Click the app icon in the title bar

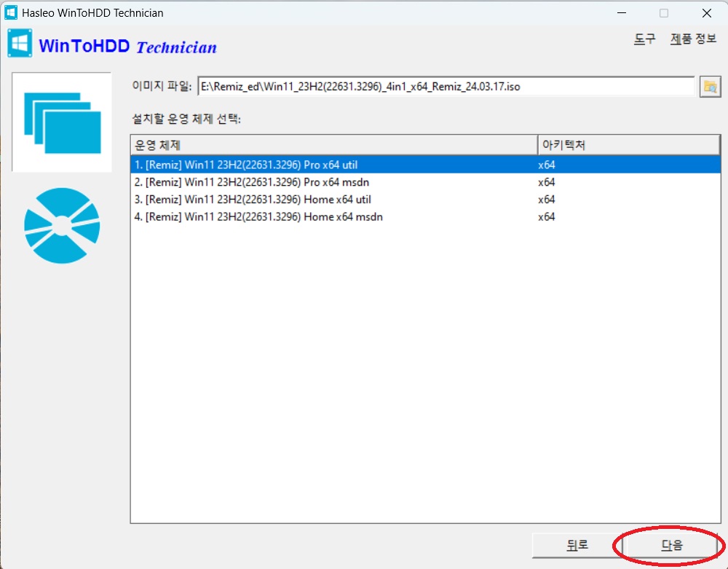(x=11, y=12)
